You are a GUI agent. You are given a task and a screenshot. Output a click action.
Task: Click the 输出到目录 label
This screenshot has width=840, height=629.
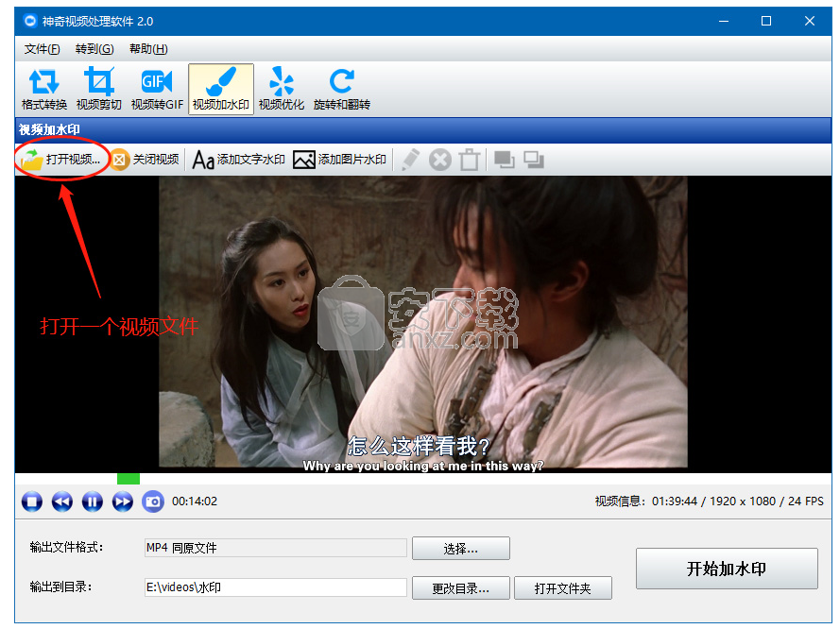click(x=60, y=587)
